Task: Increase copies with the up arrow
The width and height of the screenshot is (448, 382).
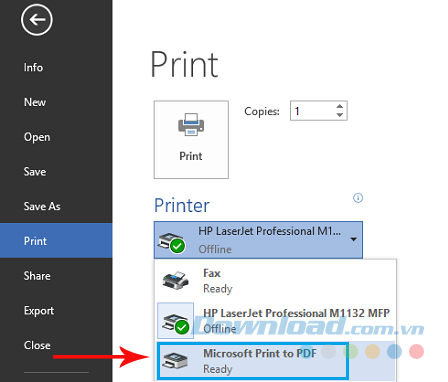Action: click(340, 106)
